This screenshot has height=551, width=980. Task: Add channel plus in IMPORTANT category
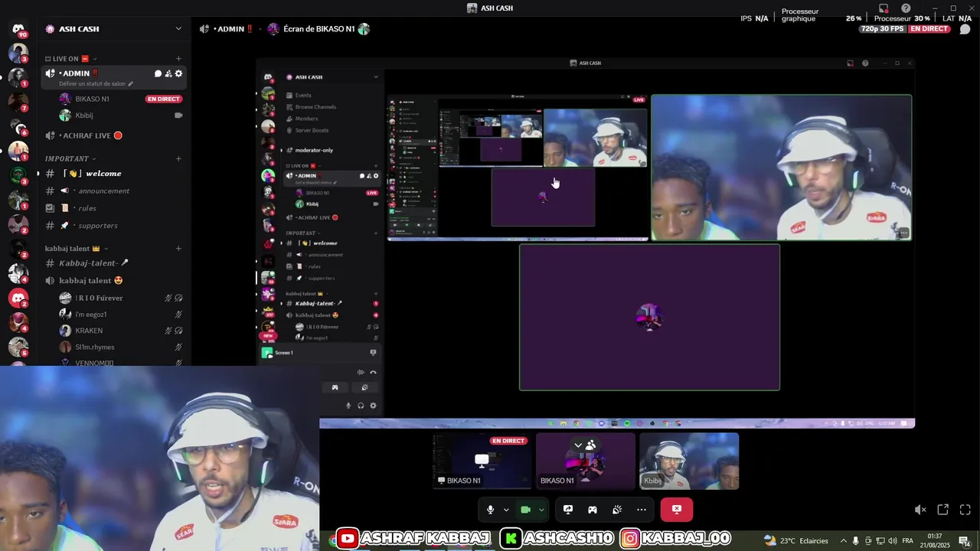click(x=178, y=158)
